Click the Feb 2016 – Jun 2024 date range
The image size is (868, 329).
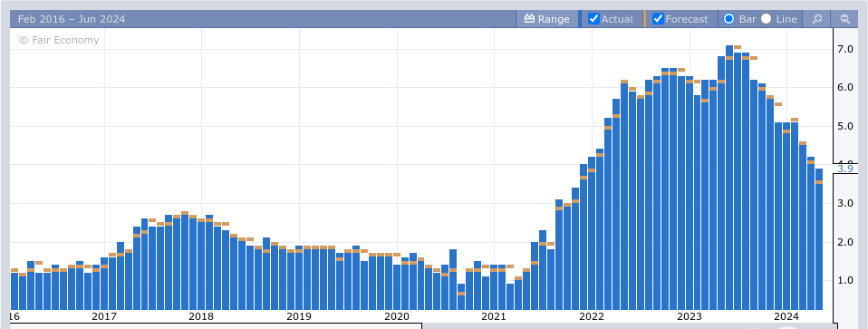pos(72,19)
